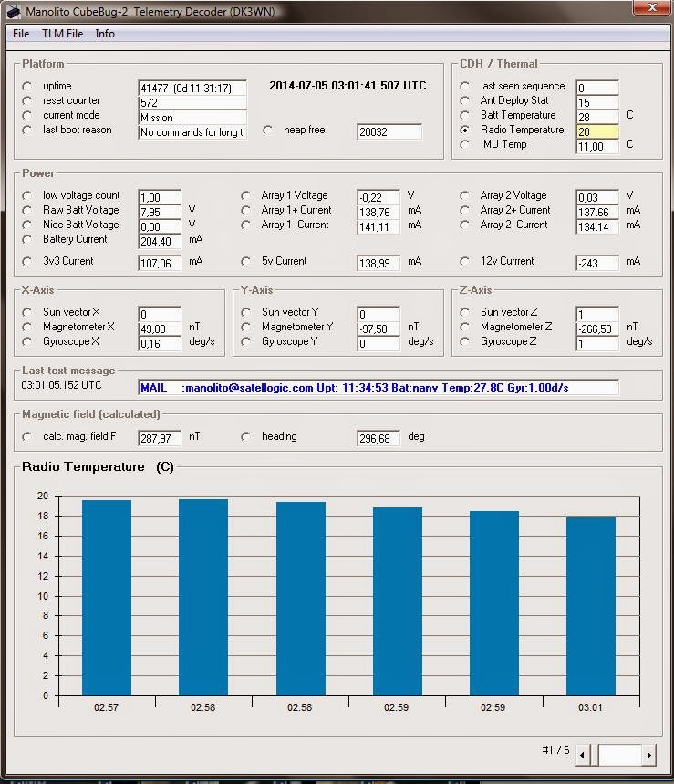
Task: Select Battery Current radio button
Action: (27, 239)
